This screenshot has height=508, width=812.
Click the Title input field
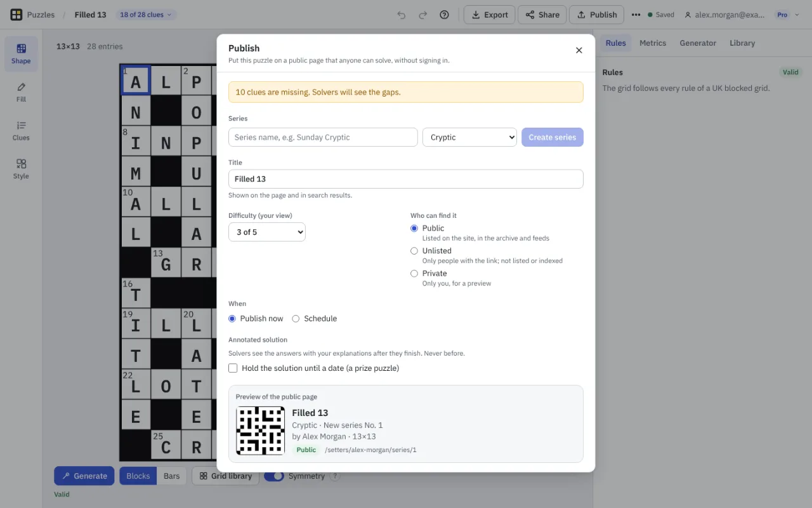point(406,179)
